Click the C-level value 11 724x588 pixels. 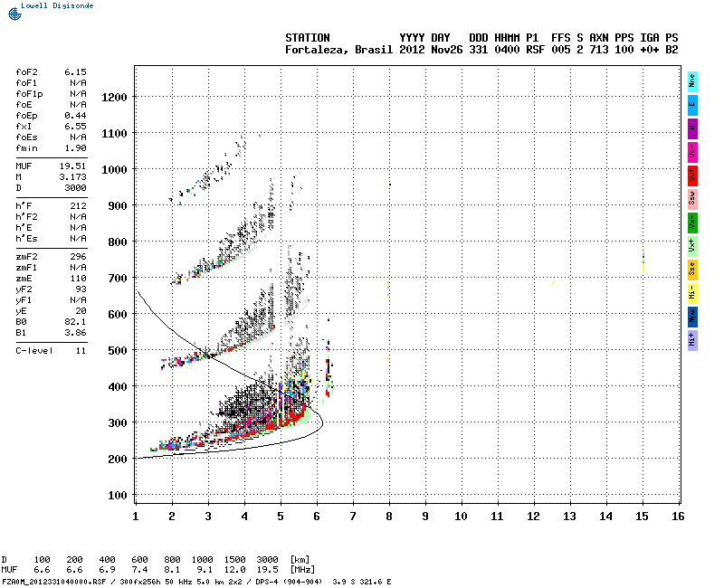(x=81, y=351)
